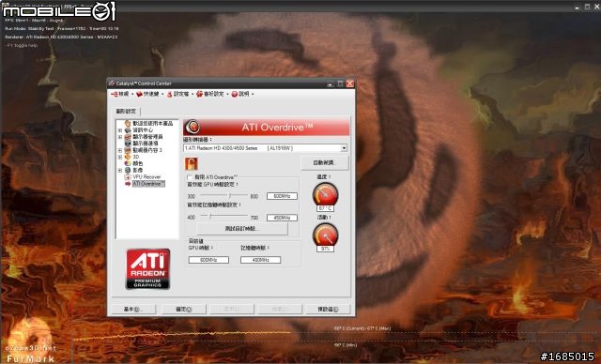This screenshot has width=601, height=364.
Task: Expand the 影像 (Video) tree node
Action: tap(120, 170)
